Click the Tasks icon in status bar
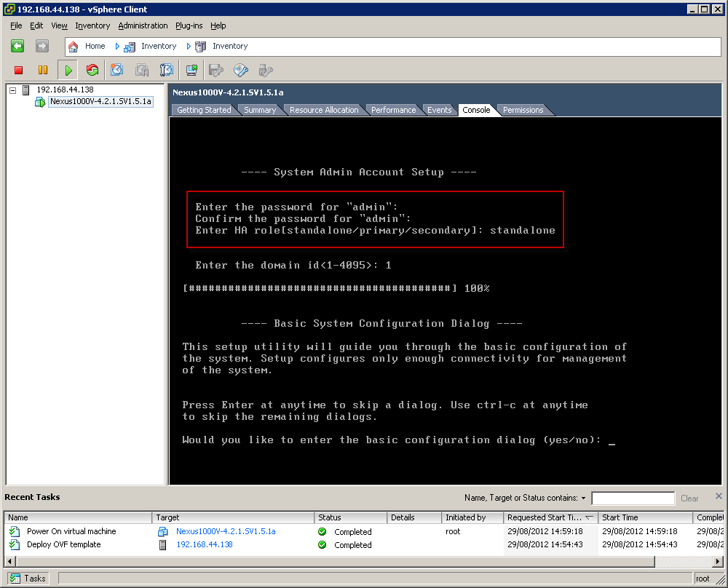Screen dimensions: 728x588 15,579
